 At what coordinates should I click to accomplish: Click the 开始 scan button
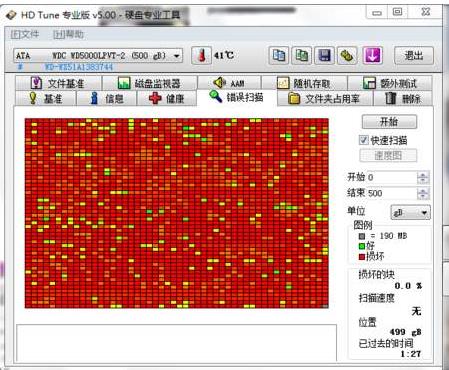389,122
